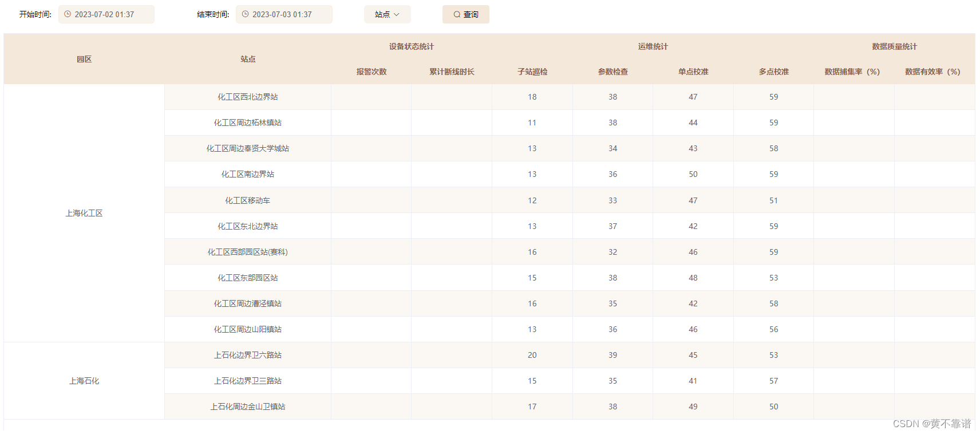Viewport: 980px width, 434px height.
Task: Select station 化工区周边山阳镇站
Action: [248, 329]
